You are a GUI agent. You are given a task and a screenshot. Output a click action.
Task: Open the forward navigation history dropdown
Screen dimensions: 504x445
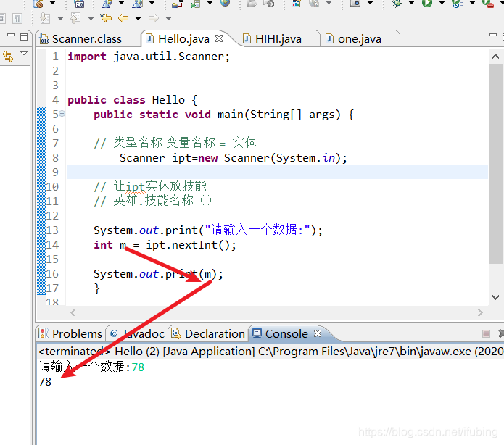coord(168,18)
